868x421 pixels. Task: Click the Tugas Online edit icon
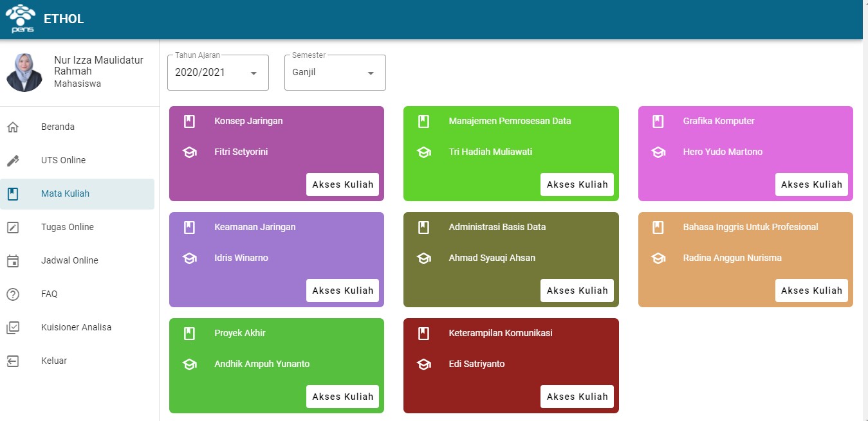tap(13, 227)
